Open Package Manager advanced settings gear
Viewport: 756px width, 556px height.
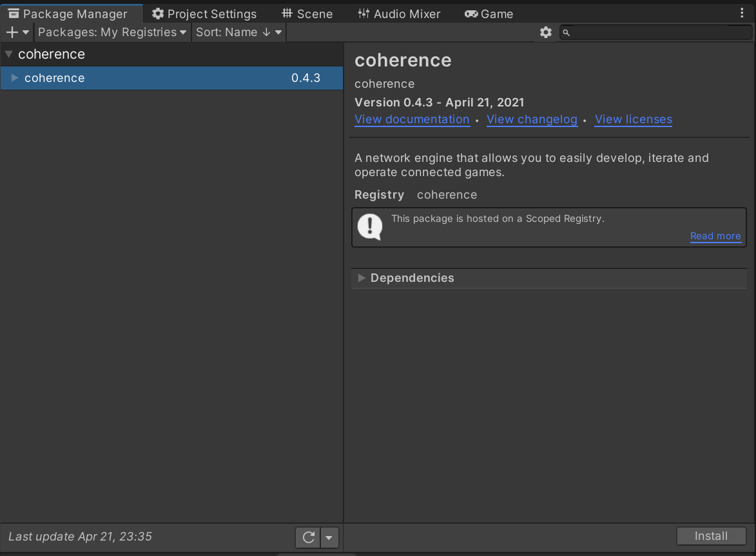(x=545, y=32)
